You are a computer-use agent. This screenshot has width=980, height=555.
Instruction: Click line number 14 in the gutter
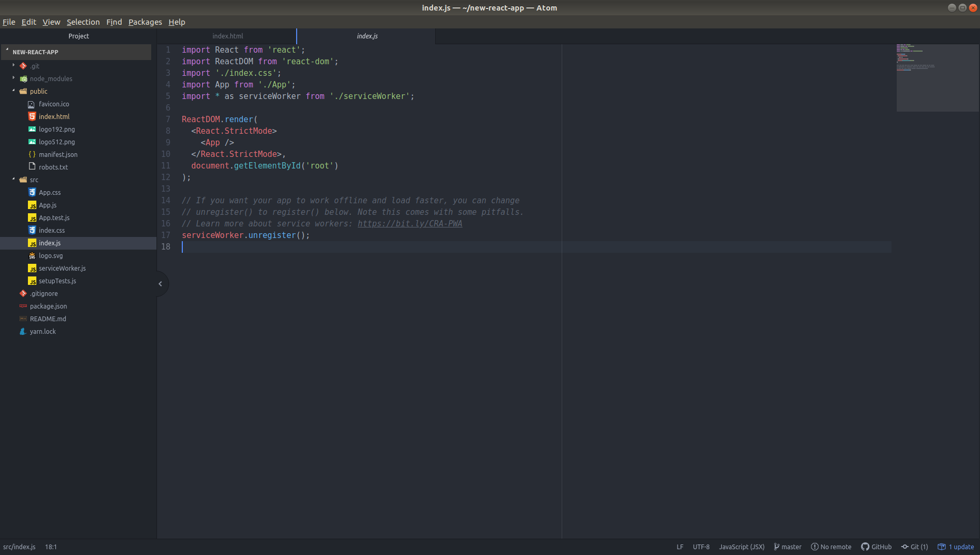pos(165,201)
